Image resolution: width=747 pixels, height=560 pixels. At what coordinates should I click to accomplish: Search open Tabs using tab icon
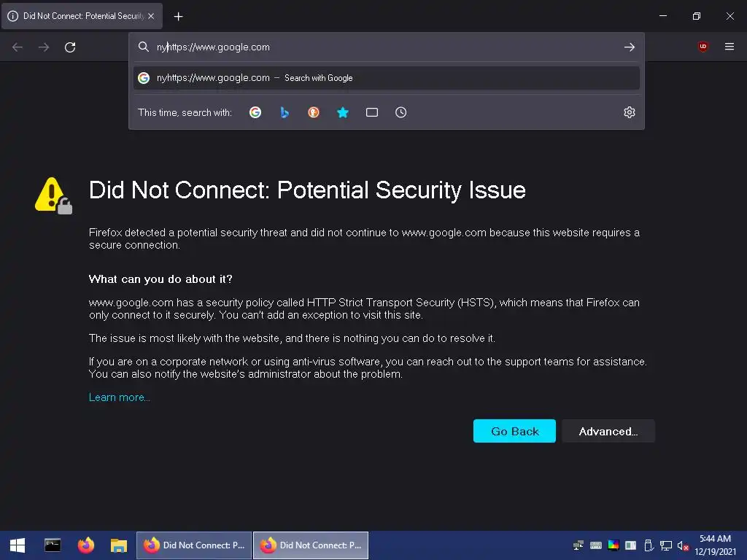pos(372,112)
